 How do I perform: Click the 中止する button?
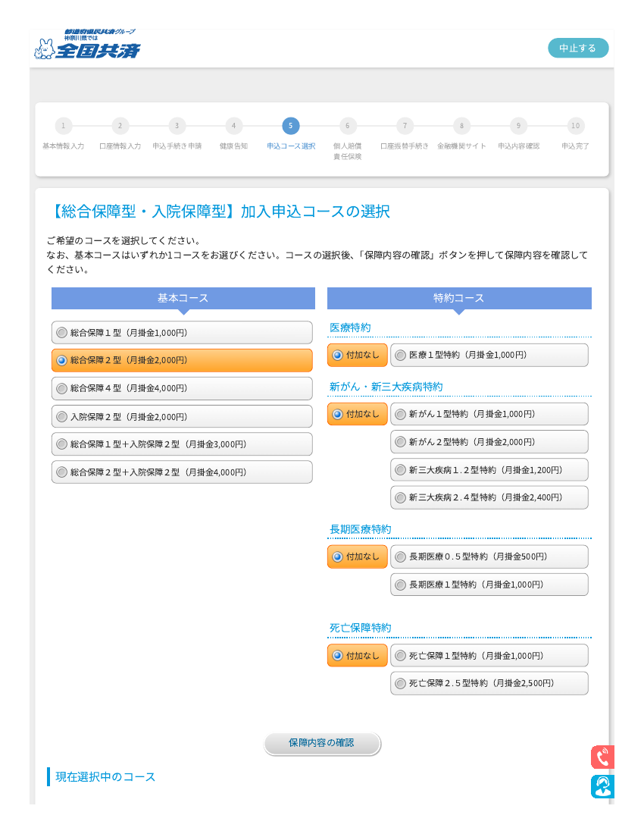click(578, 48)
